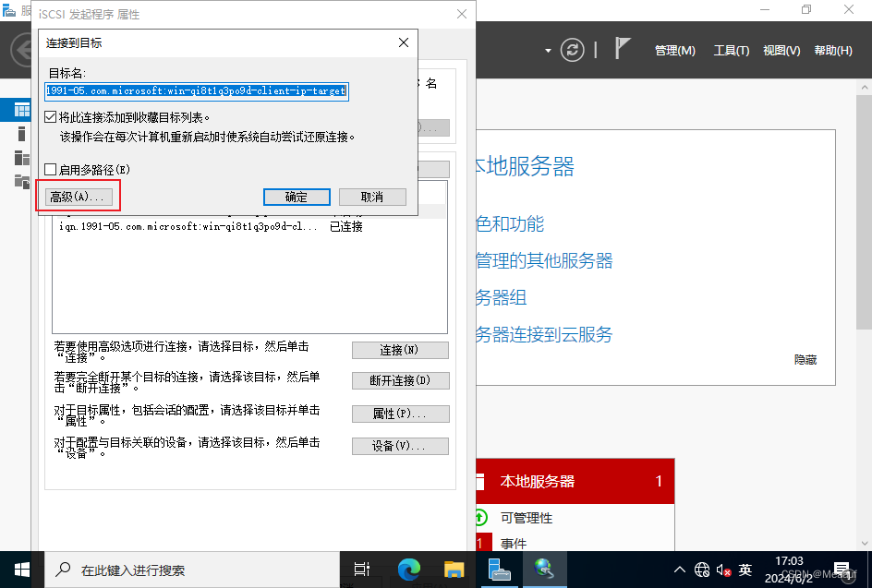Open the Windows Start menu
Screen dimensions: 872x588
pyautogui.click(x=21, y=570)
